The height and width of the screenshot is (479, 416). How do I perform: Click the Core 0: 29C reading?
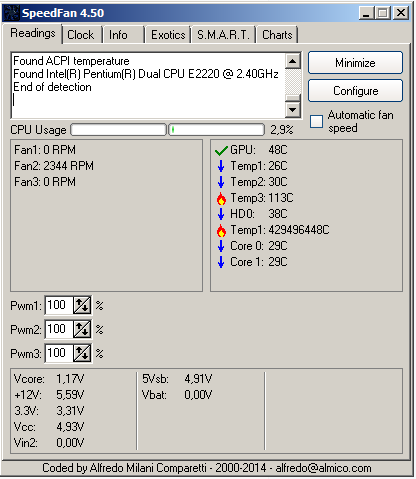259,246
